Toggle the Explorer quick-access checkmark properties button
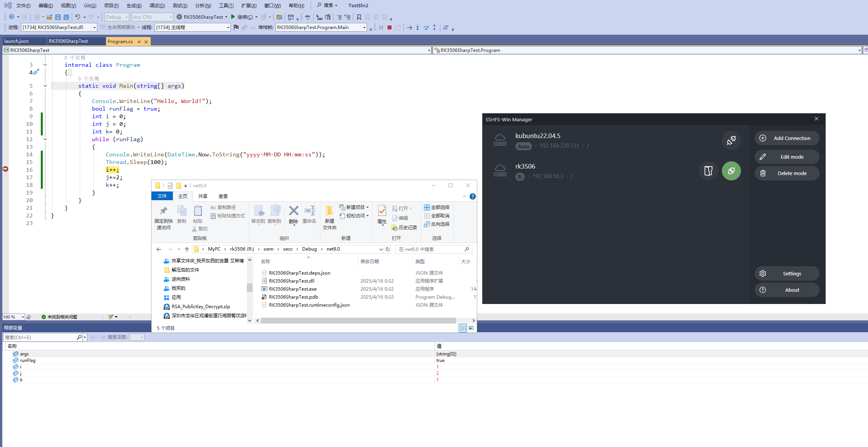Screen dimensions: 868x447 [x=170, y=186]
